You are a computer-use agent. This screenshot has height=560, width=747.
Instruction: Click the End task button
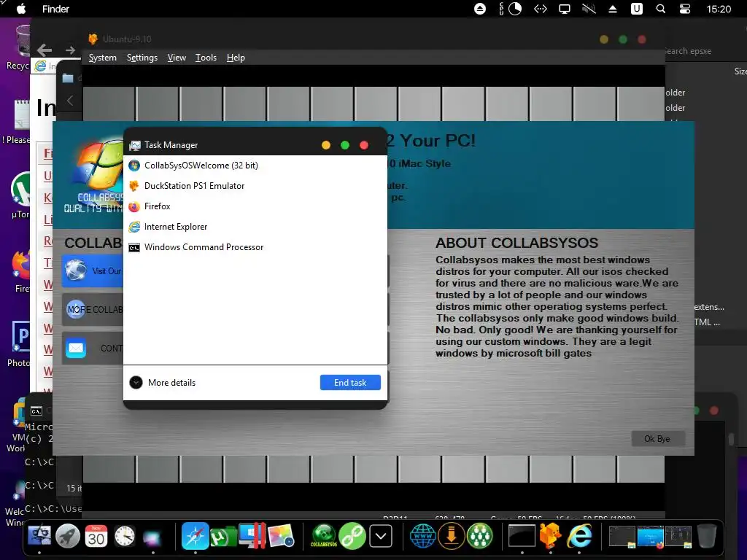pyautogui.click(x=350, y=382)
